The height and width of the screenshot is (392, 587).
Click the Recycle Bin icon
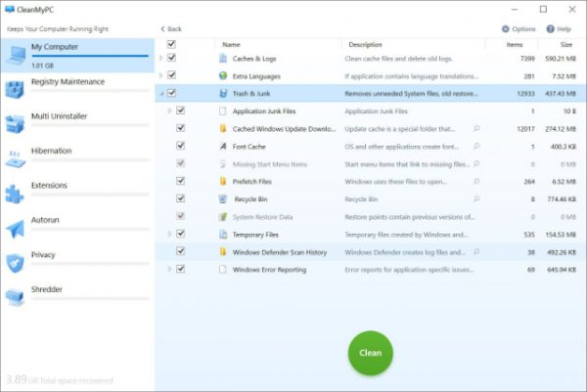coord(223,199)
